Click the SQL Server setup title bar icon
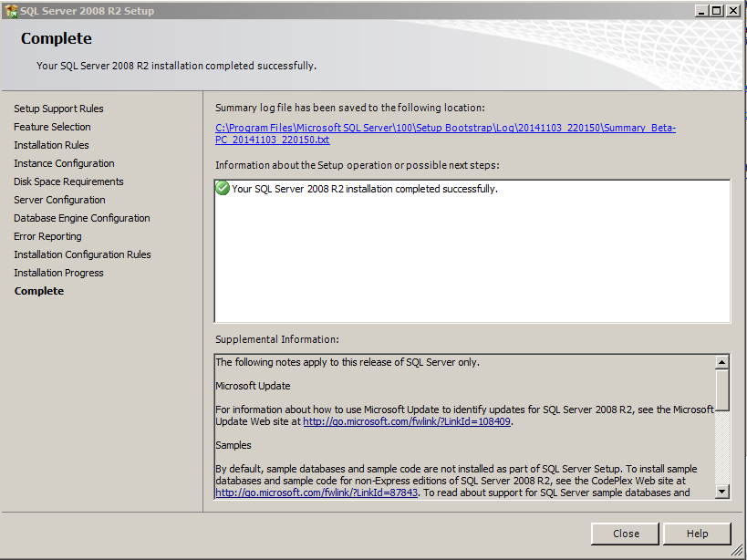Image resolution: width=747 pixels, height=560 pixels. point(10,10)
